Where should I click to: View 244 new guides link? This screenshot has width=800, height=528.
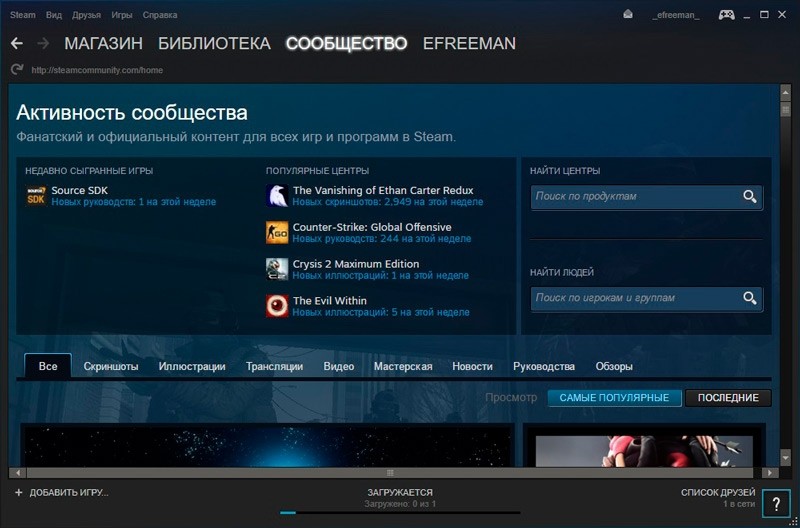382,239
